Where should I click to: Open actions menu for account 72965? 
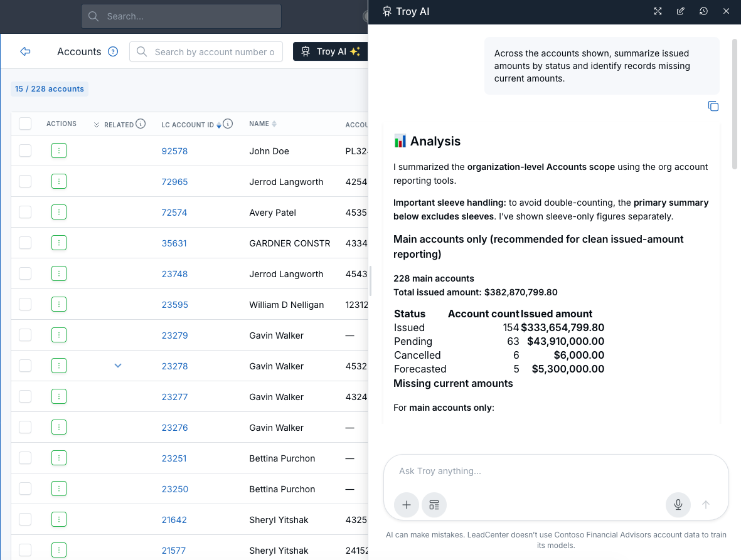[58, 181]
